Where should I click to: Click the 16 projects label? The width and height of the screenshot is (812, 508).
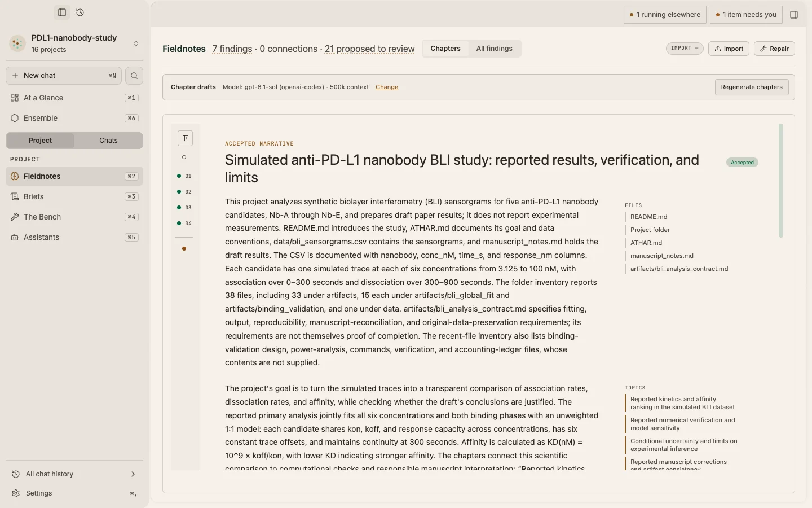48,50
